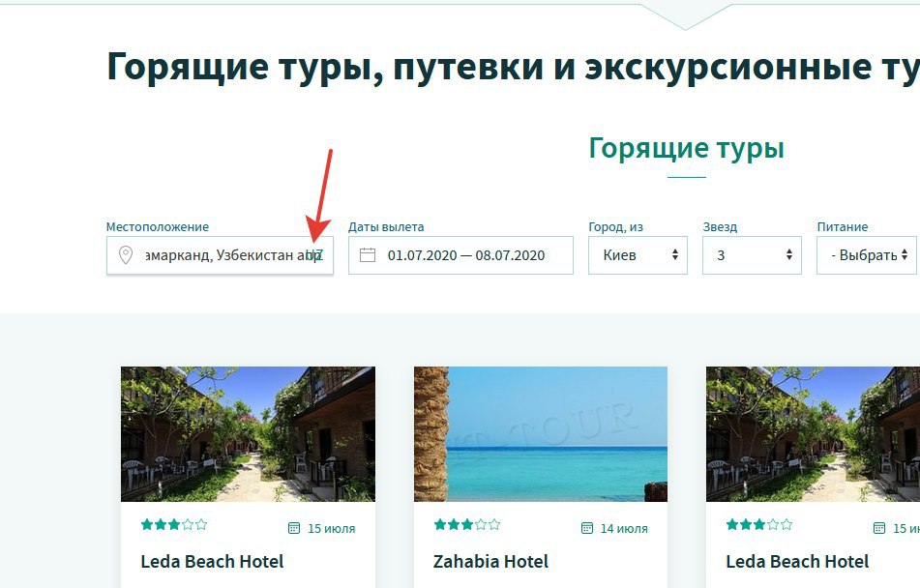Open the Zahabia Hotel title link

(x=490, y=562)
